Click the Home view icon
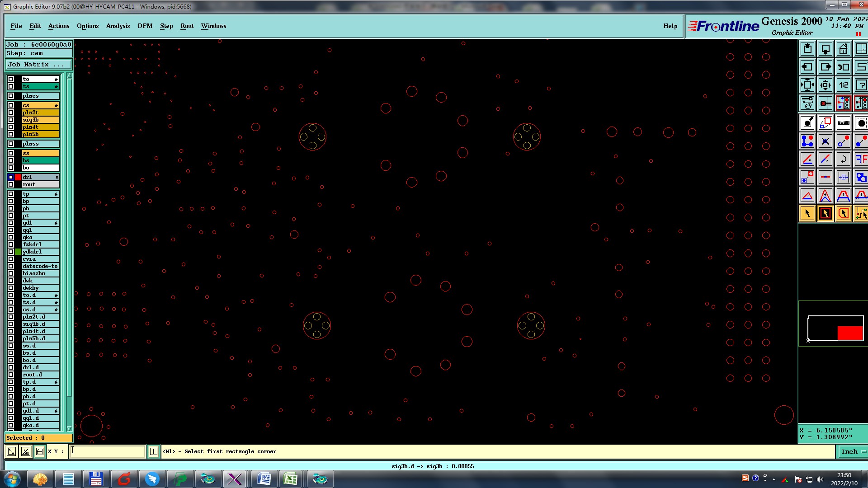Viewport: 868px width, 488px height. 843,49
